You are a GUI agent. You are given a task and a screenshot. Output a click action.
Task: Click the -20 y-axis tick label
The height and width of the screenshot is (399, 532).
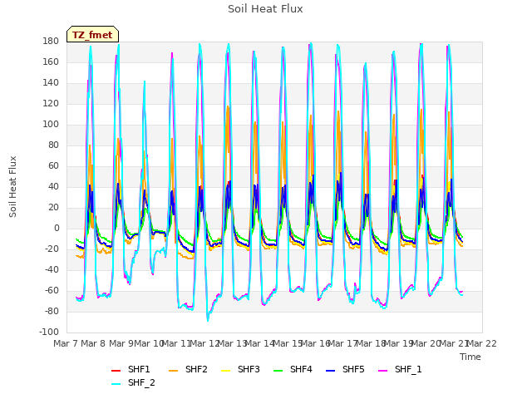coord(52,249)
